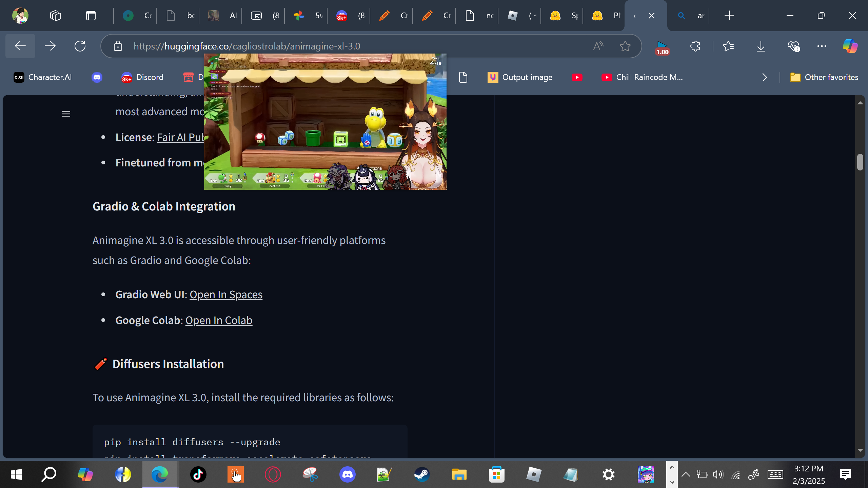Open File Explorer from the taskbar
The height and width of the screenshot is (488, 868).
point(459,474)
